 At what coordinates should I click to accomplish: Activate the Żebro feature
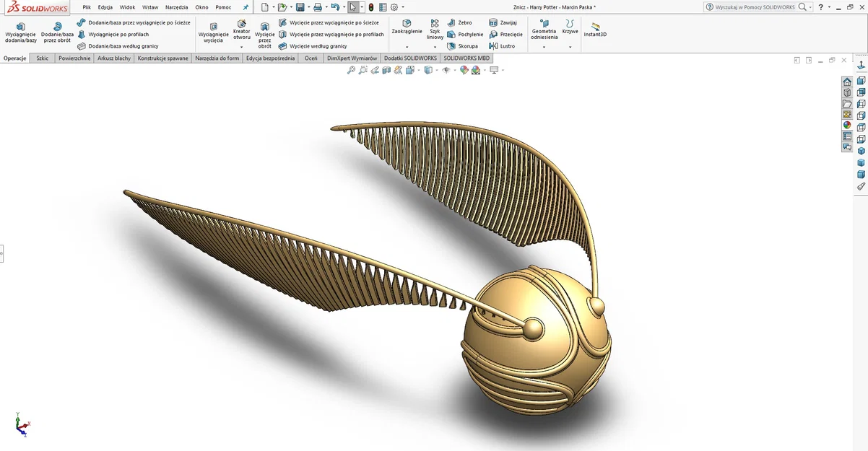click(x=462, y=22)
